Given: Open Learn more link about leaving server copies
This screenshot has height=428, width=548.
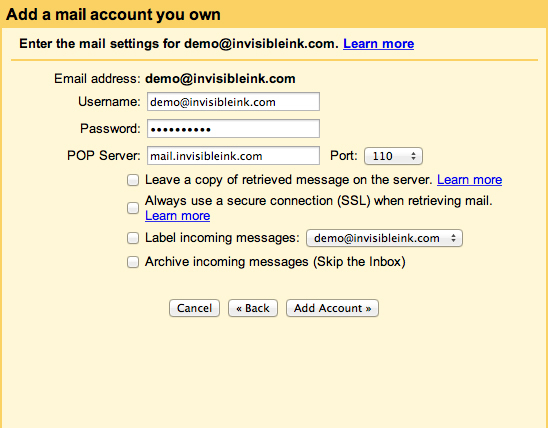Looking at the screenshot, I should [469, 180].
